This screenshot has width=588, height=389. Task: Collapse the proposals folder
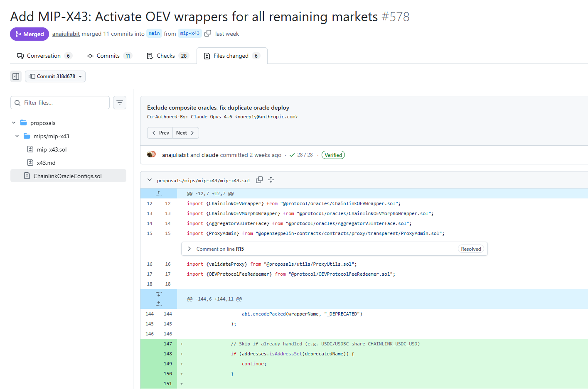tap(14, 123)
